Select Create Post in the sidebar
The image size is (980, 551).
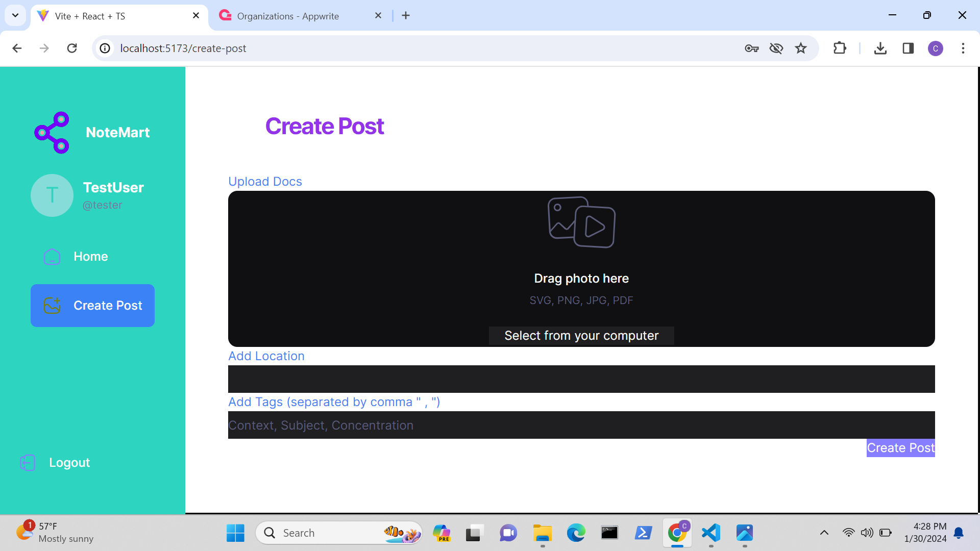pyautogui.click(x=92, y=306)
